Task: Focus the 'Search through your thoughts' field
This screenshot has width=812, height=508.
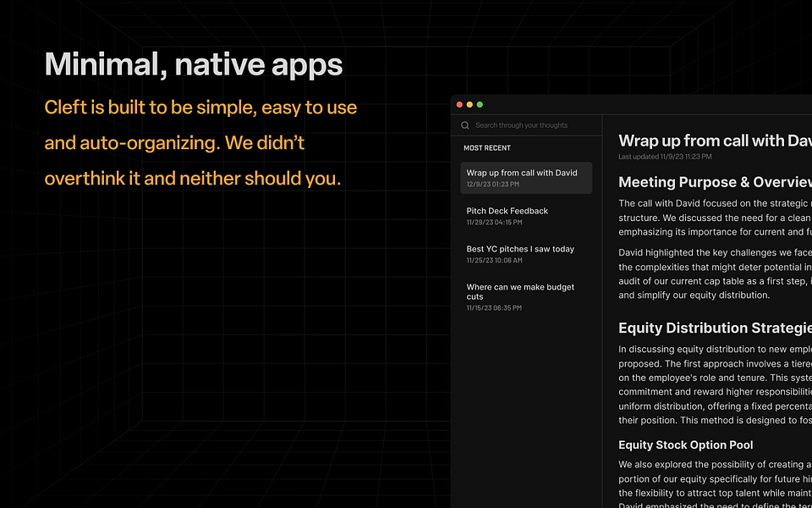Action: point(526,125)
